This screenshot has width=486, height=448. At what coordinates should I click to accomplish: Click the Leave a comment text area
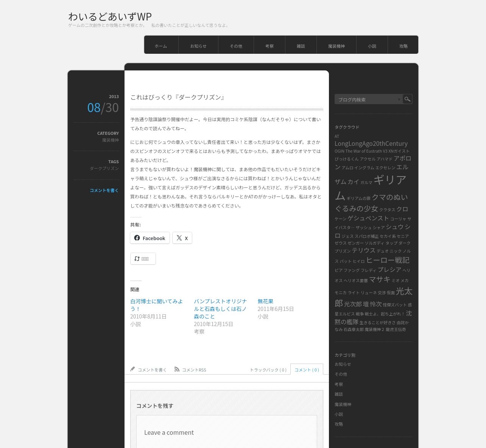pos(227,432)
